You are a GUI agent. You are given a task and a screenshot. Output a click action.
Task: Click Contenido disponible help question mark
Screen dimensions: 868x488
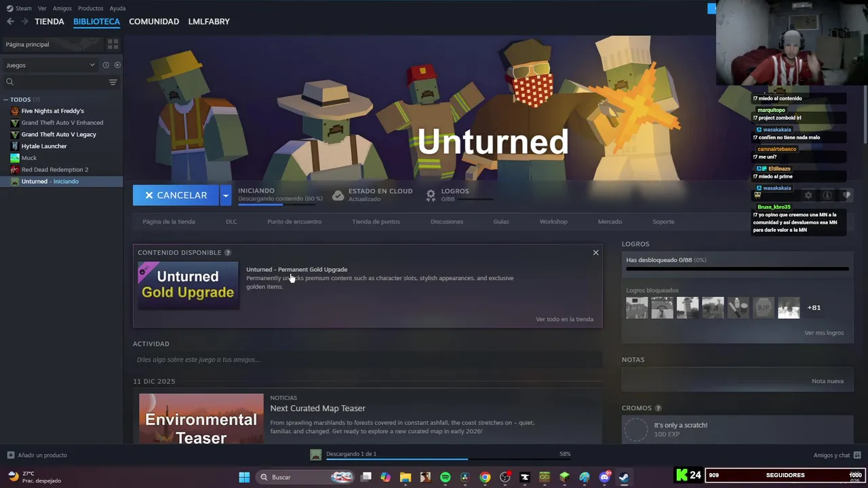coord(228,253)
